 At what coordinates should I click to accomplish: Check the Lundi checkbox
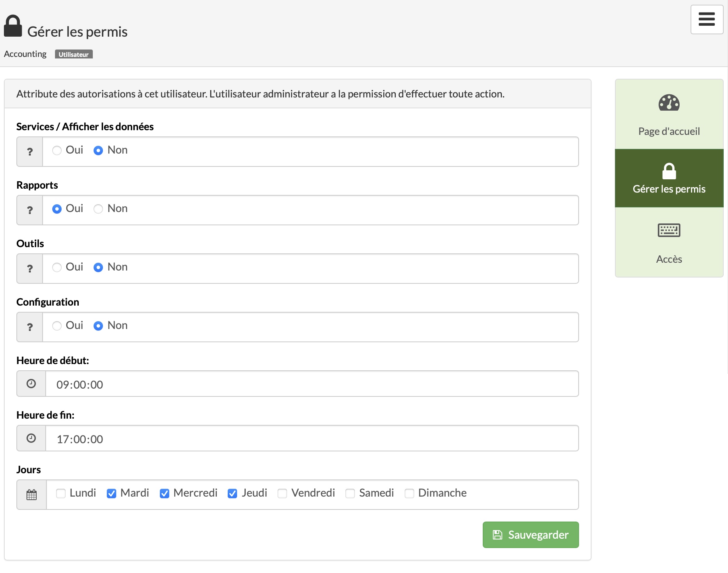click(x=61, y=493)
